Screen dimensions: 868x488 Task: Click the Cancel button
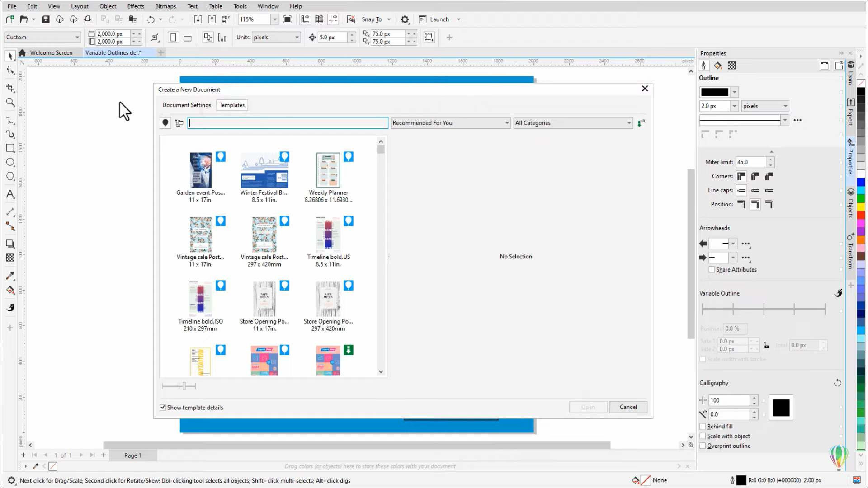[x=628, y=407]
